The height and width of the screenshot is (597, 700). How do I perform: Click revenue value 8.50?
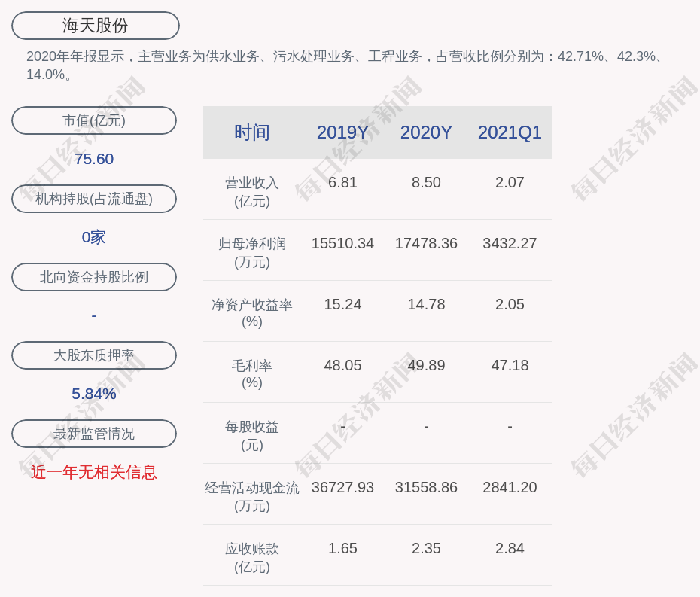pos(426,183)
